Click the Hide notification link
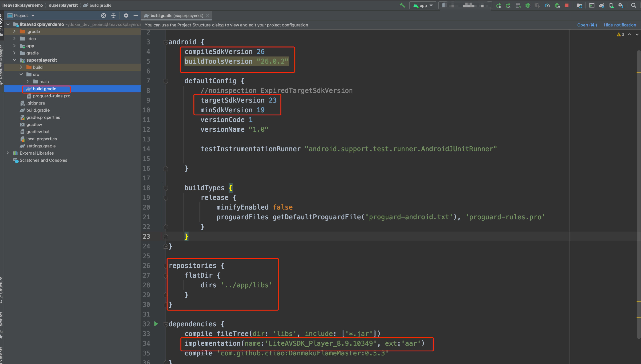641x364 pixels. click(620, 25)
